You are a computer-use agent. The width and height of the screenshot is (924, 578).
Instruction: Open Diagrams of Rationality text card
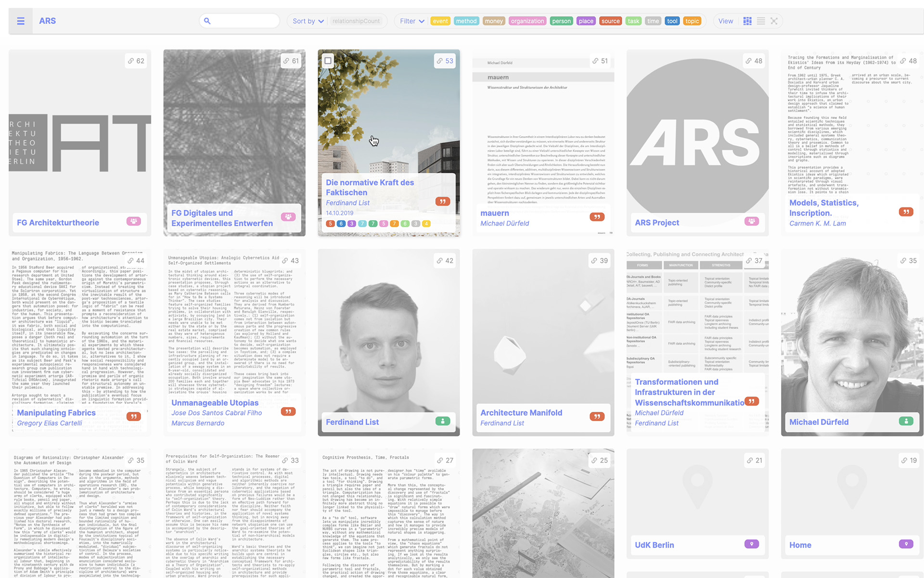click(79, 514)
